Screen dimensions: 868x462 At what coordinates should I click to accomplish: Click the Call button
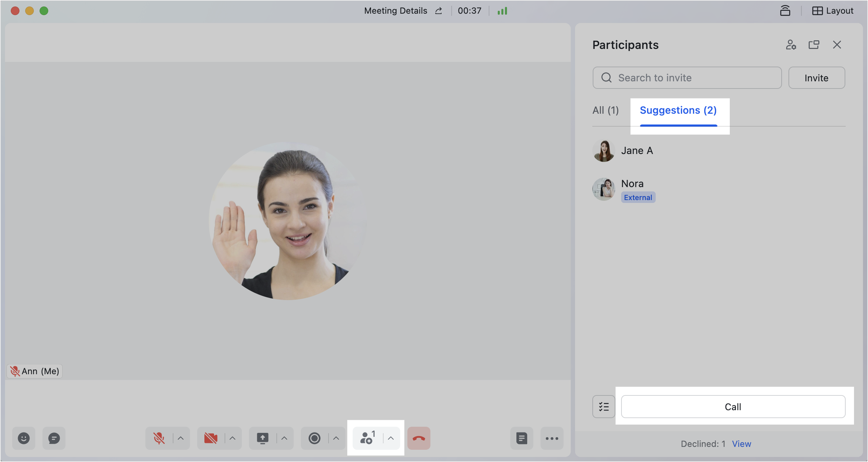pos(733,407)
